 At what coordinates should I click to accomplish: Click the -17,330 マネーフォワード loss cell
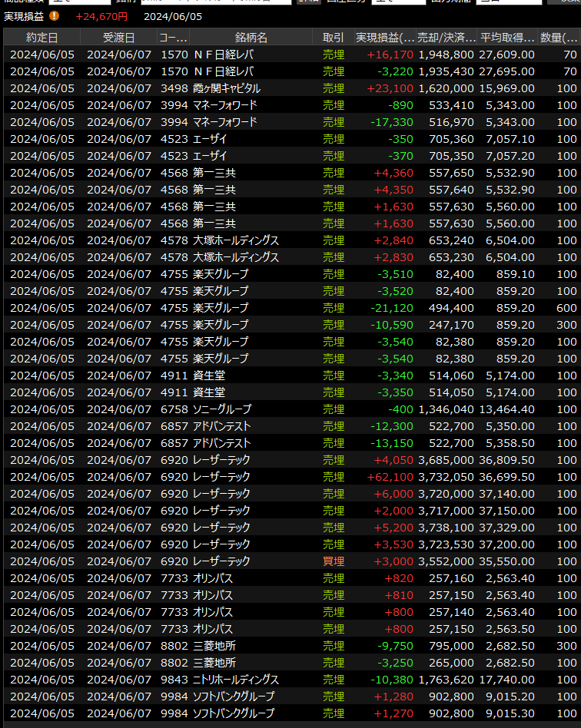[393, 122]
